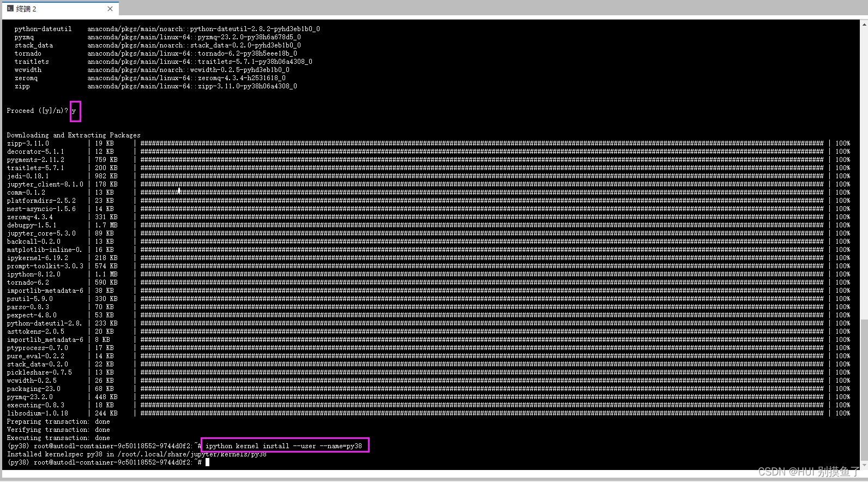Click 'python-dateutil' in the package plan list
The image size is (868, 482).
(x=43, y=29)
